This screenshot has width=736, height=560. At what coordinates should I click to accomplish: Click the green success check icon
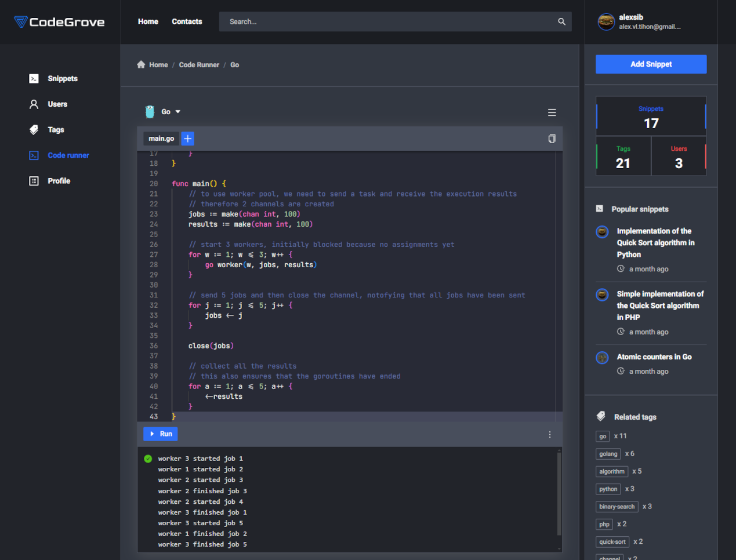[x=148, y=459]
